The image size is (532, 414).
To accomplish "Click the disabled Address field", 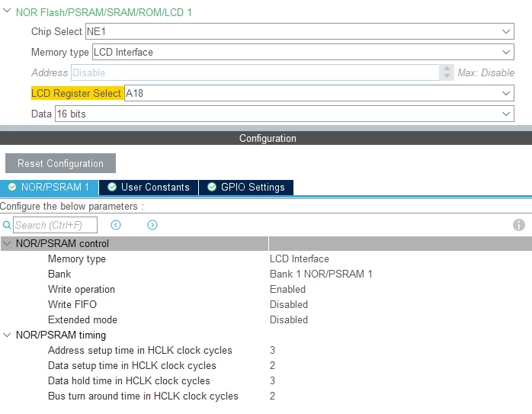I will 255,72.
